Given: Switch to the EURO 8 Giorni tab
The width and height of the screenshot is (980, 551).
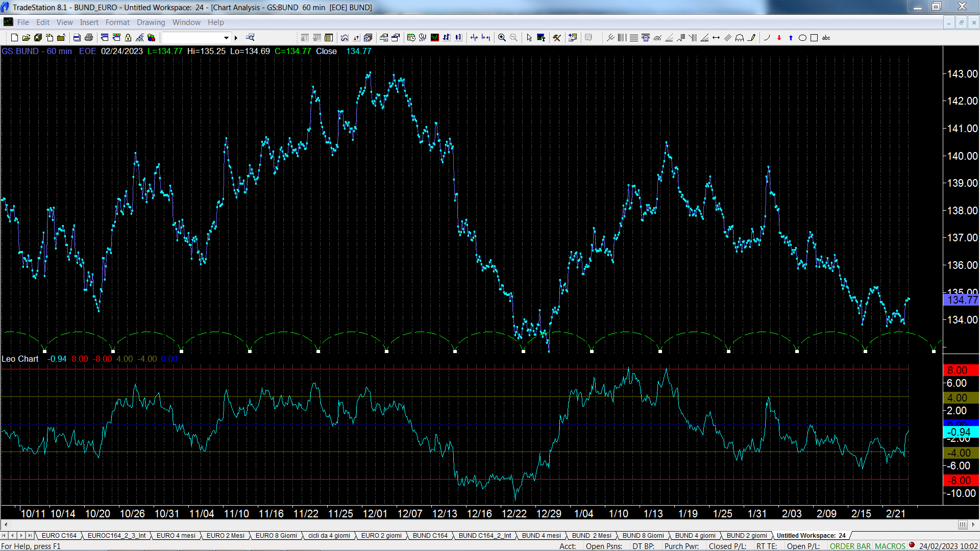Looking at the screenshot, I should click(x=276, y=536).
